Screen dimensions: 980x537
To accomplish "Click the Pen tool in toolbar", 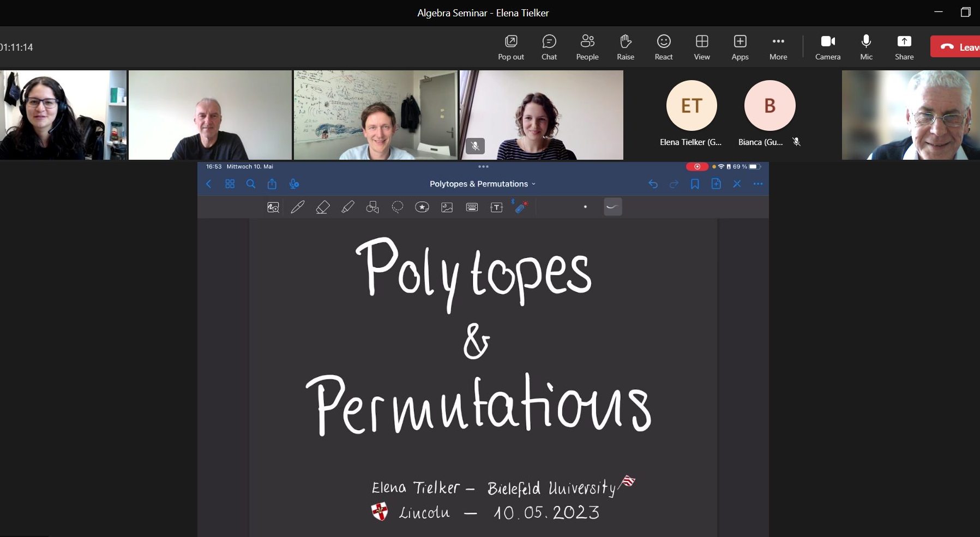I will click(298, 207).
